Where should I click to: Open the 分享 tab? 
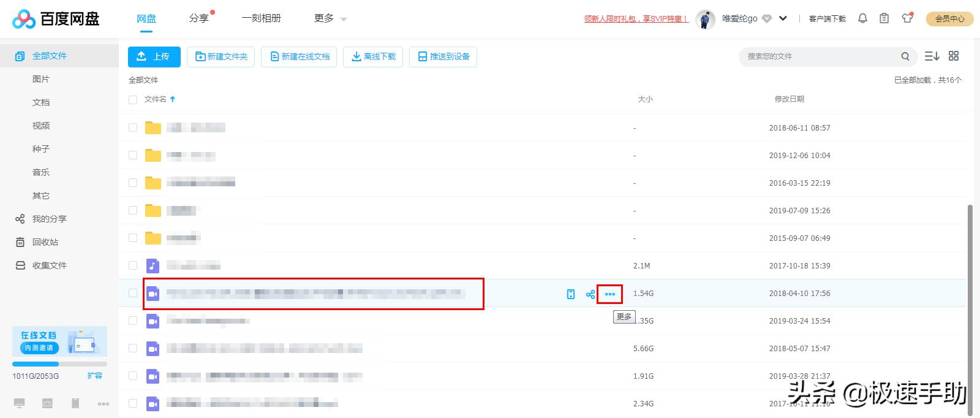198,18
